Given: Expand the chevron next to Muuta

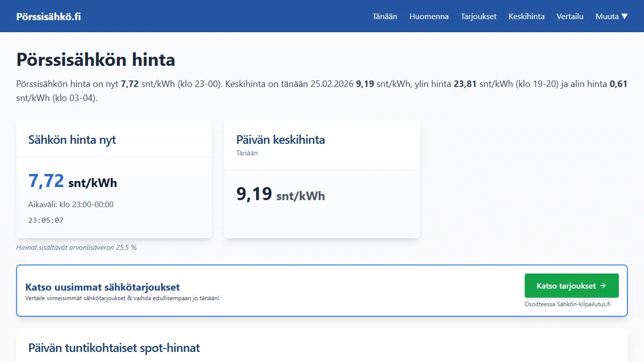Looking at the screenshot, I should click(x=624, y=16).
